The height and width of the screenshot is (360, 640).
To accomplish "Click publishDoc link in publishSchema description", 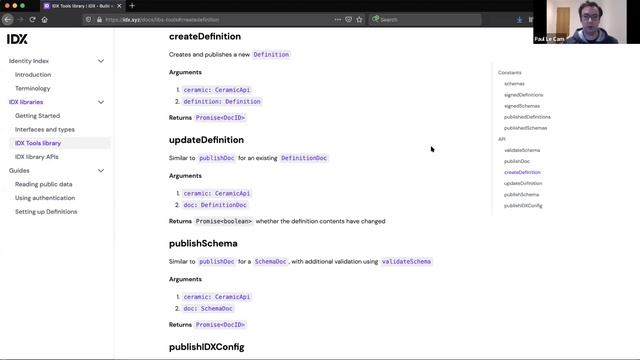I will [x=217, y=262].
